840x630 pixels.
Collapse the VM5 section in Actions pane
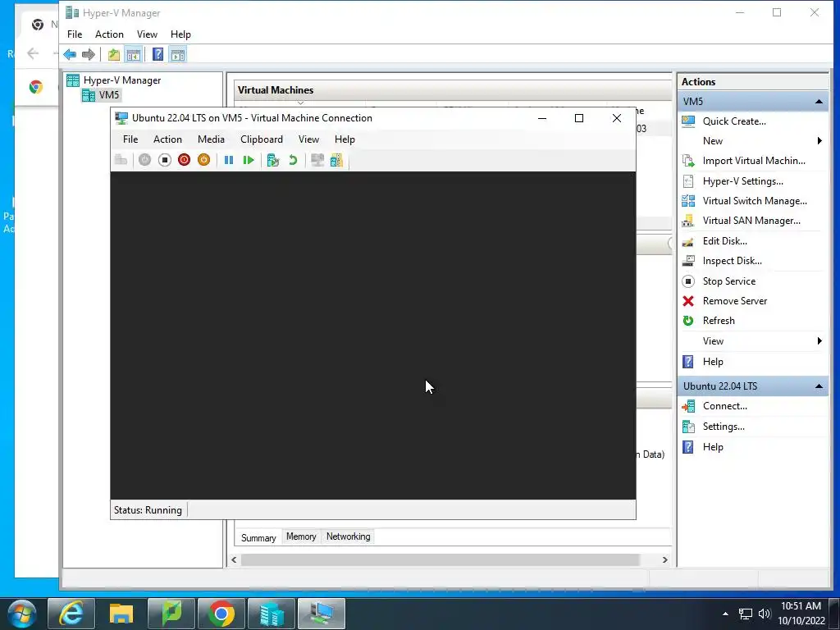(x=819, y=101)
